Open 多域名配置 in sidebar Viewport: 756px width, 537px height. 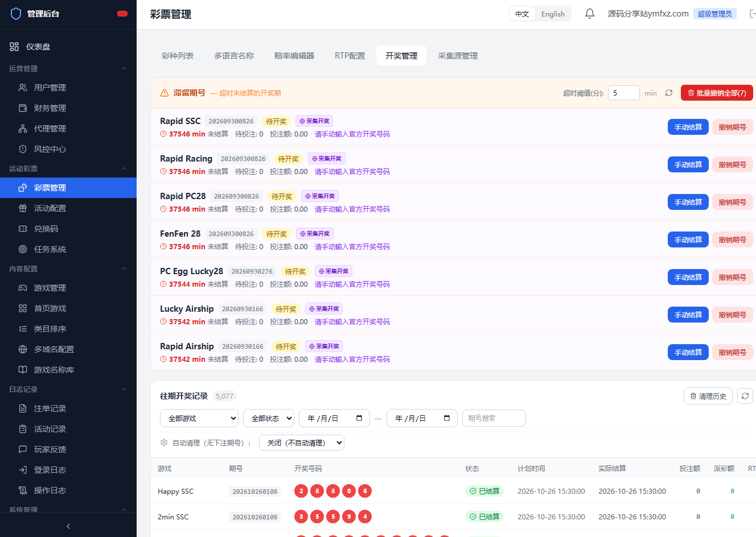coord(68,349)
